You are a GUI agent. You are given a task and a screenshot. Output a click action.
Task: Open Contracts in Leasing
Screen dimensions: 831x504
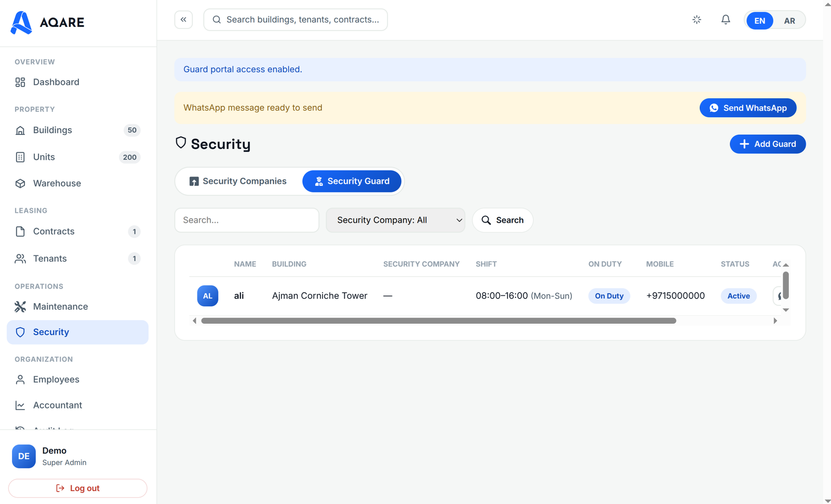(x=78, y=231)
